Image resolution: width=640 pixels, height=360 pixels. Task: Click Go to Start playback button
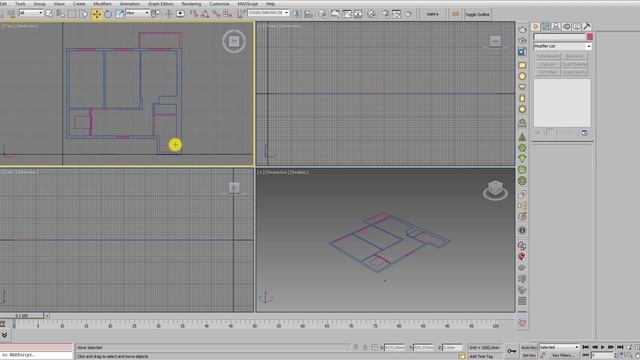click(x=585, y=347)
